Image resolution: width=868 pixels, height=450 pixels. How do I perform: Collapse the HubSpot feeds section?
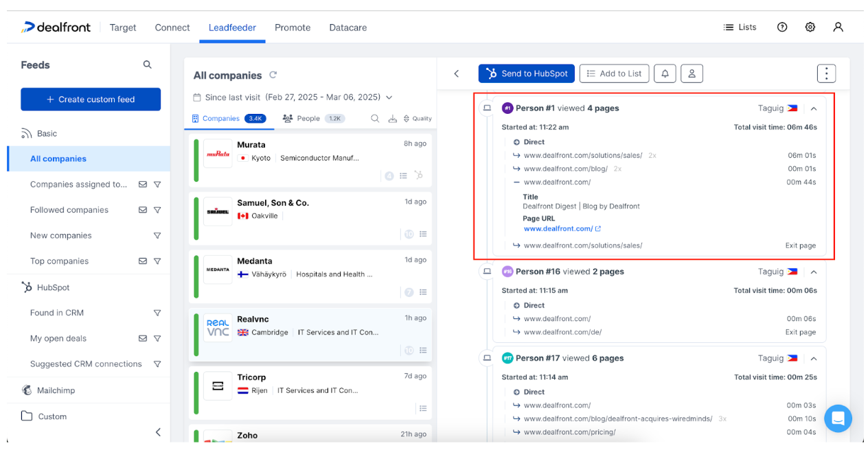point(45,287)
